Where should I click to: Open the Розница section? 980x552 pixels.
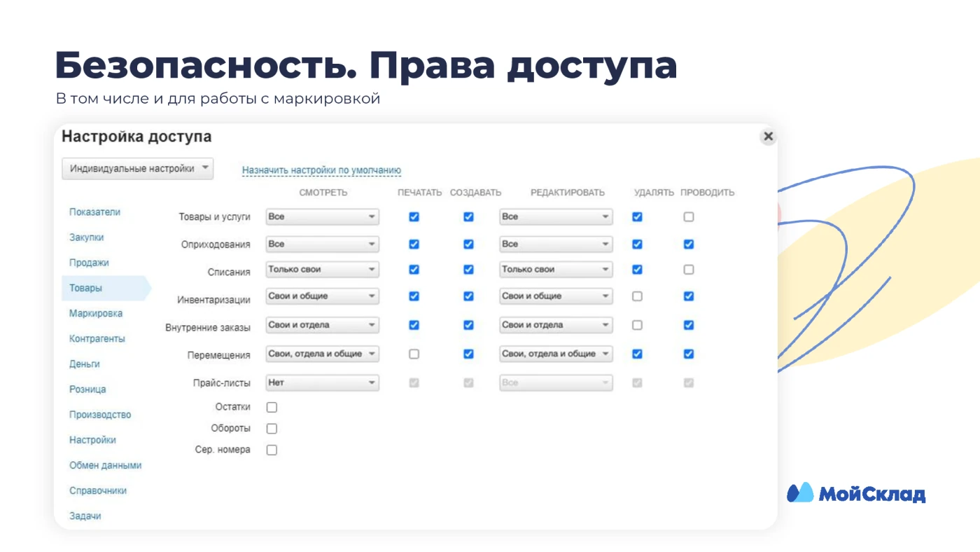coord(87,389)
